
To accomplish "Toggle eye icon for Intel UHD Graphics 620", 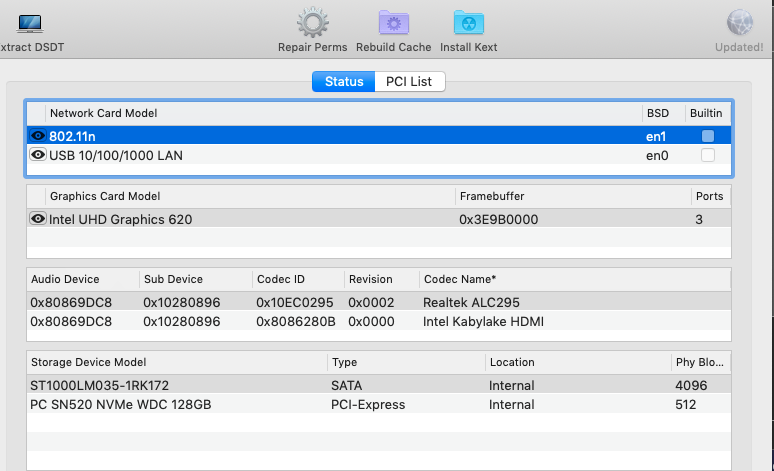I will coord(38,218).
